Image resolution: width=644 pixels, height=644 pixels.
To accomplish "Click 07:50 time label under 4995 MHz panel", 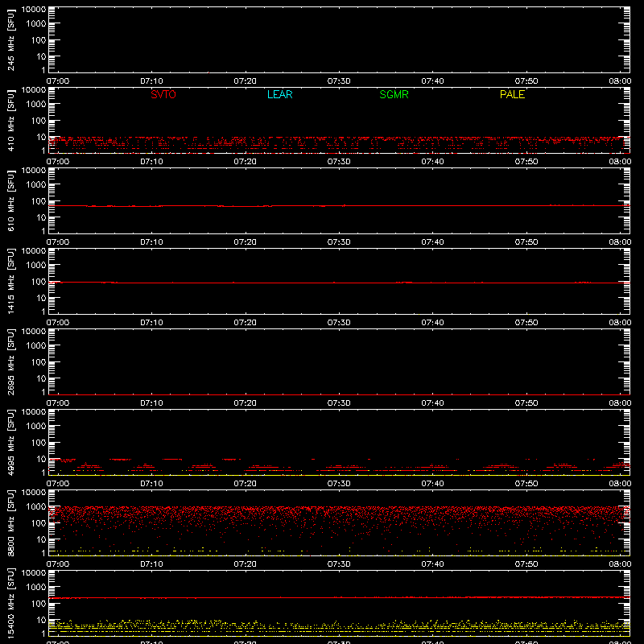I will [x=526, y=484].
